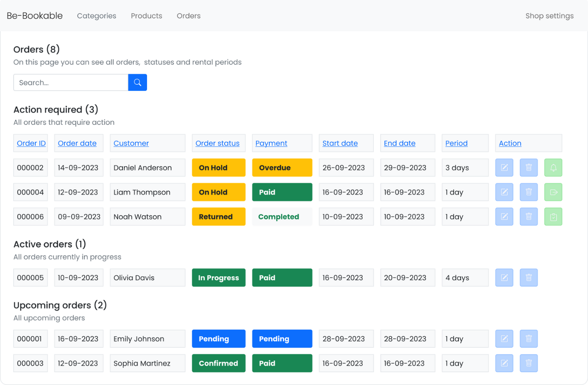Click the blue search magnifier button

coord(137,82)
